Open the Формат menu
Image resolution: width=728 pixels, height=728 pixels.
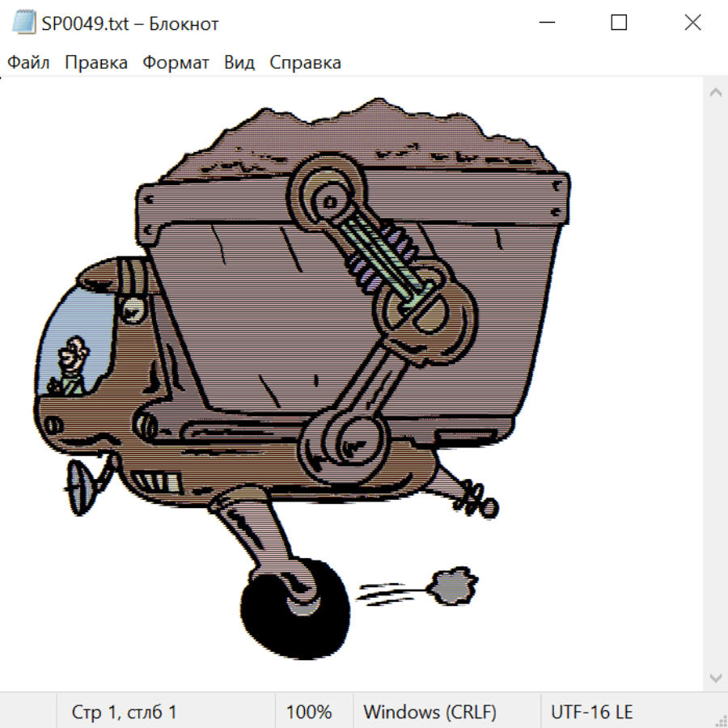click(176, 63)
